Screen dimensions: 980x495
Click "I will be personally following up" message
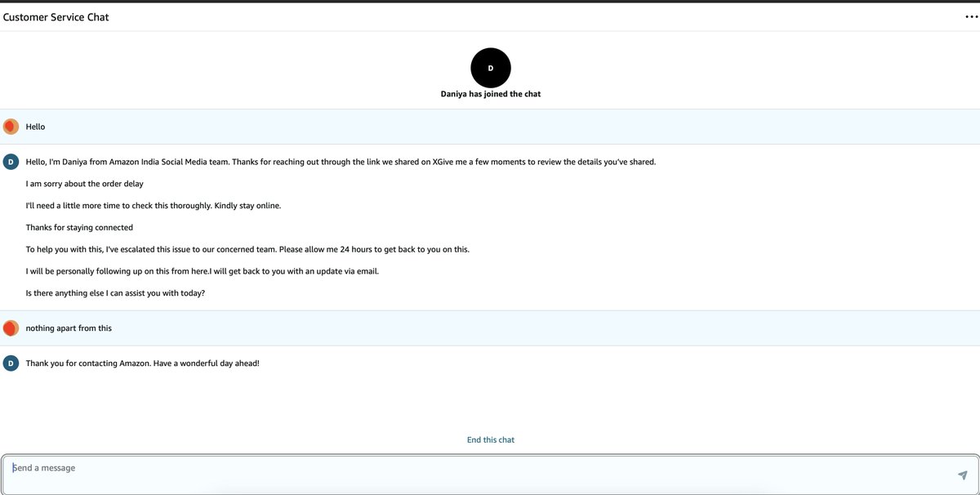click(203, 271)
